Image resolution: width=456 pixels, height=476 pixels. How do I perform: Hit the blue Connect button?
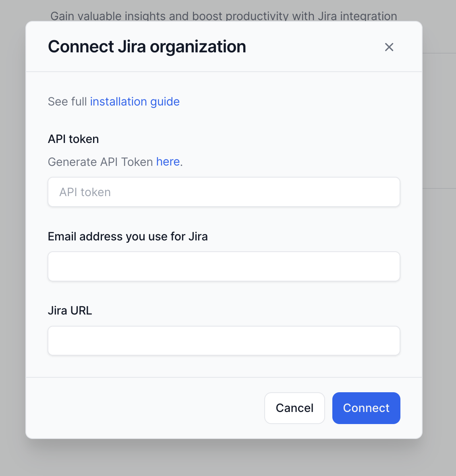[366, 408]
